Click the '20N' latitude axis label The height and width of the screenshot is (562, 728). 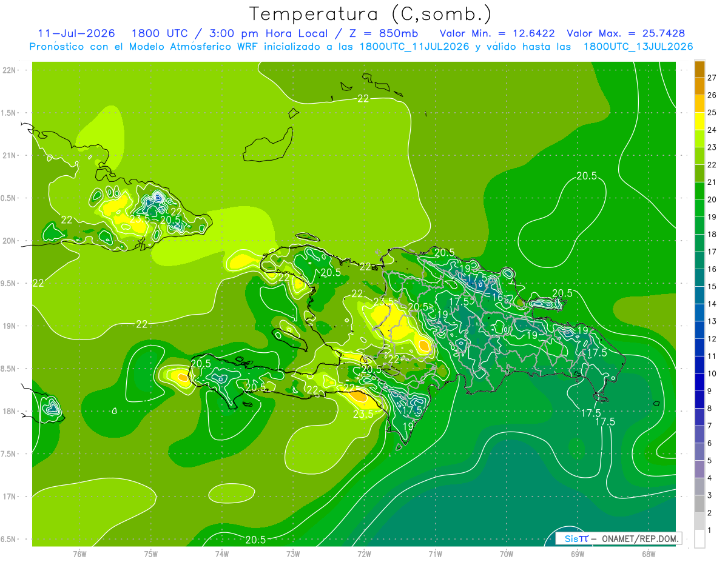point(10,241)
